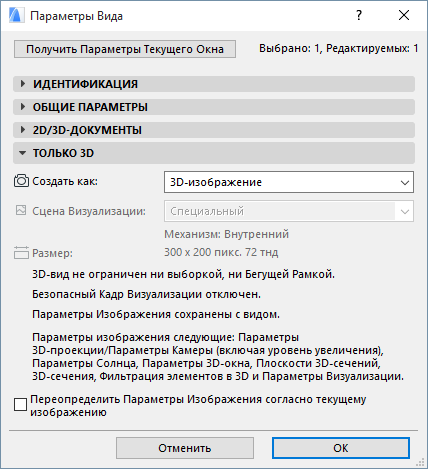Expand the 2D/3D-ДОКУМЕНТЫ section
The image size is (428, 469).
point(214,130)
